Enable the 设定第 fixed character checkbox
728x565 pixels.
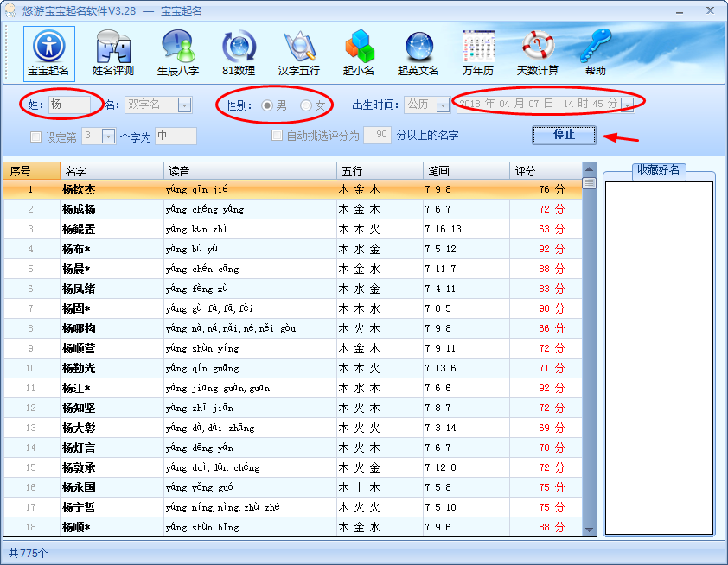point(36,136)
